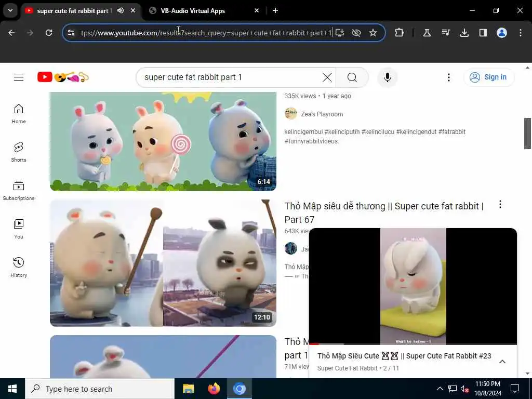Open Chrome Labs flask icon
This screenshot has height=399, width=532.
427,33
